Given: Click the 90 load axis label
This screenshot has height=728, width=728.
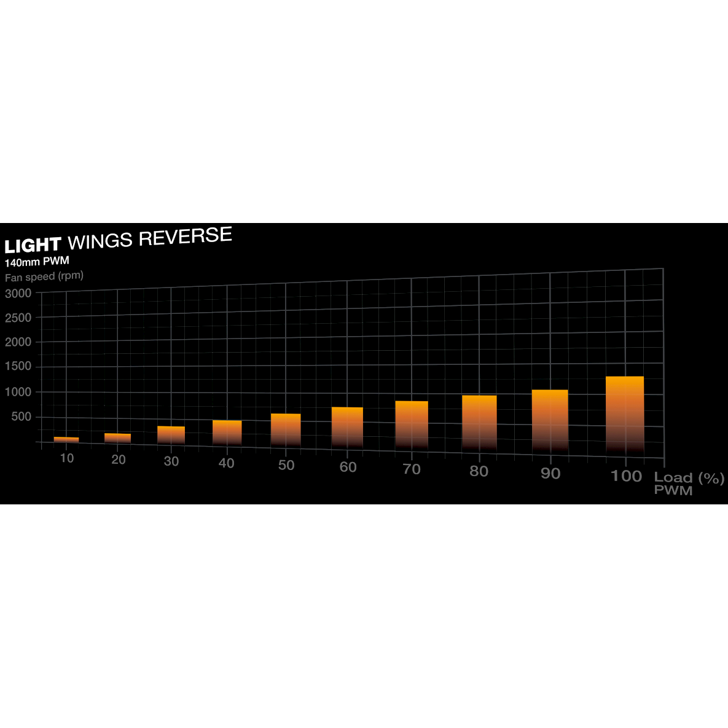Looking at the screenshot, I should (550, 474).
